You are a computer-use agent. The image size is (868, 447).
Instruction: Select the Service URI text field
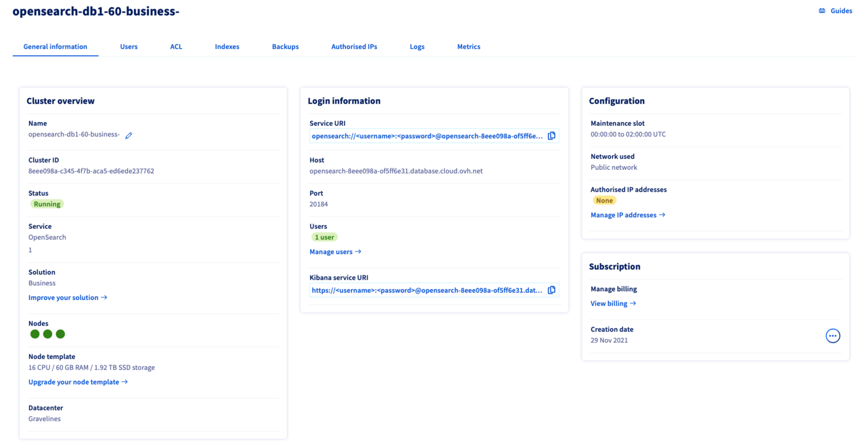pos(428,135)
